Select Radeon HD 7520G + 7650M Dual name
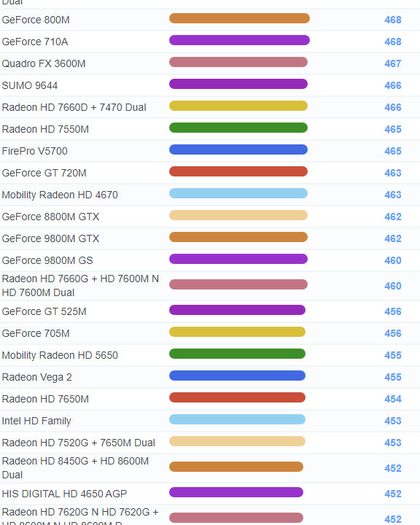The height and width of the screenshot is (525, 420). [78, 443]
